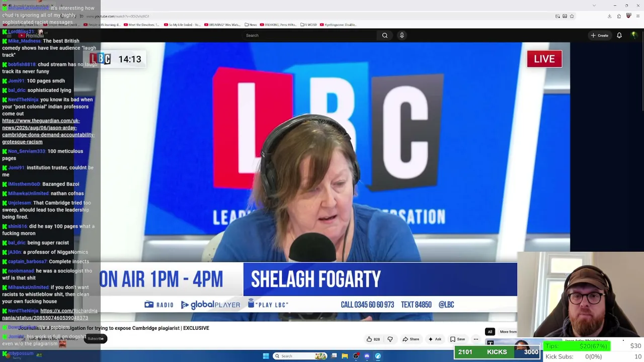Viewport: 644px width, 362px height.
Task: Open the browser menu hamburger icon
Action: [x=638, y=16]
